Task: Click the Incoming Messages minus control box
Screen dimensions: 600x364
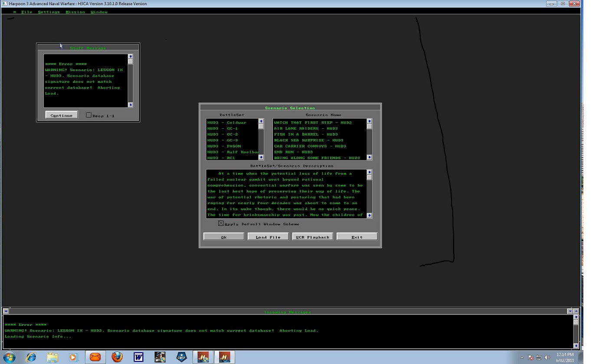Action: pyautogui.click(x=6, y=311)
